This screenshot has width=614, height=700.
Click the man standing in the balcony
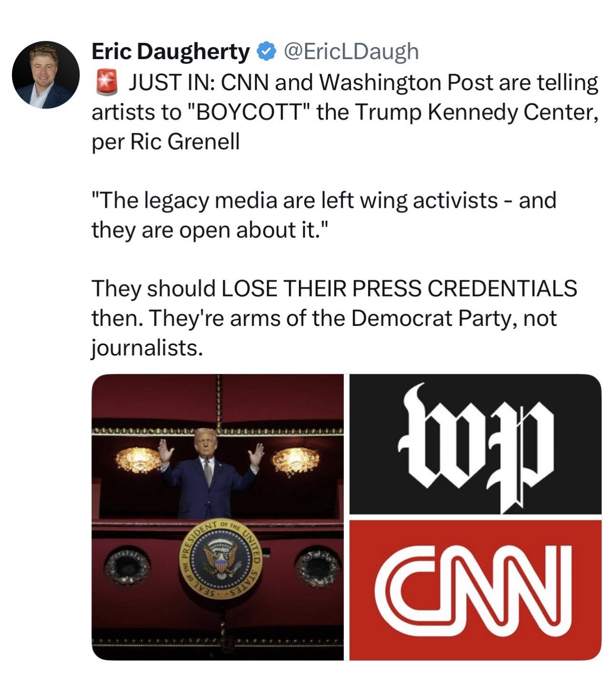point(209,472)
